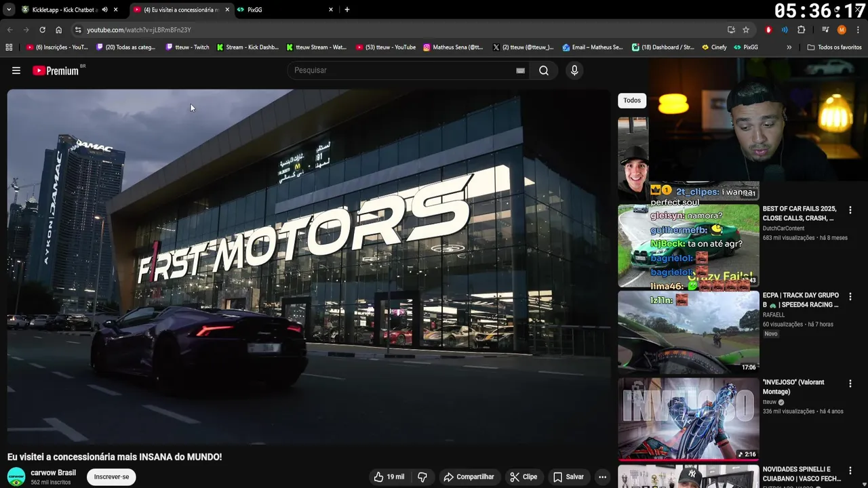This screenshot has width=868, height=488.
Task: Open Todos os favoritos folder
Action: (x=834, y=47)
